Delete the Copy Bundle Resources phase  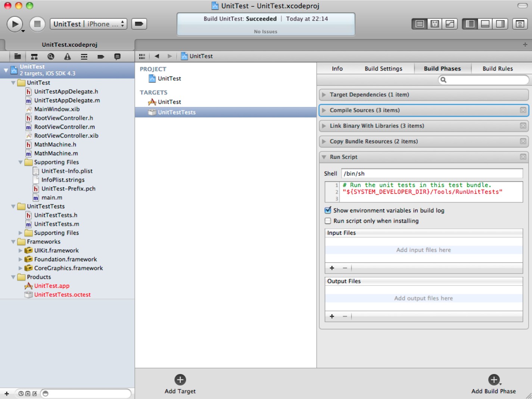click(x=523, y=141)
